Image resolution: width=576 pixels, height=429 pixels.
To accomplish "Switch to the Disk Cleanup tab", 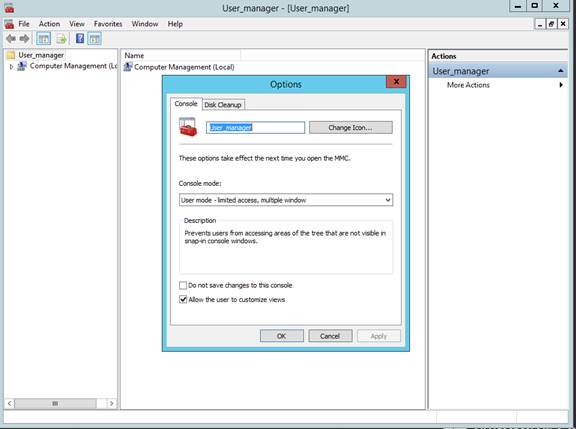I will (223, 105).
